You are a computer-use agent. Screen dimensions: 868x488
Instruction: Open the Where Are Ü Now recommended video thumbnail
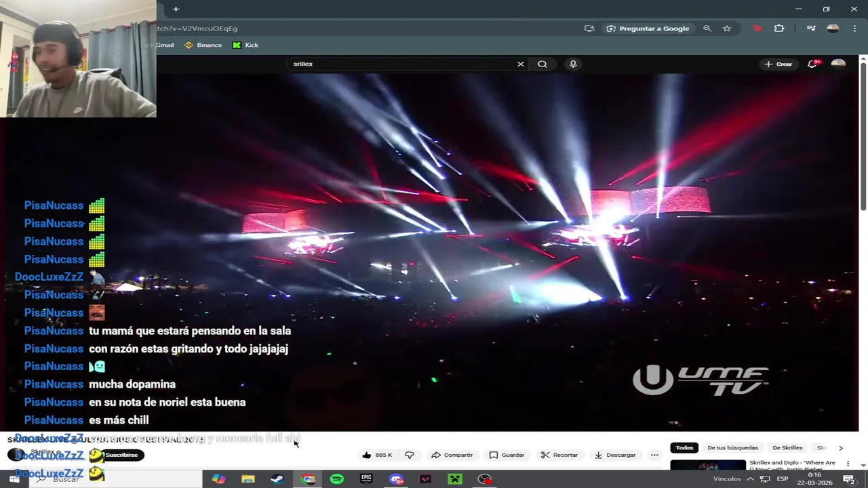click(x=708, y=465)
